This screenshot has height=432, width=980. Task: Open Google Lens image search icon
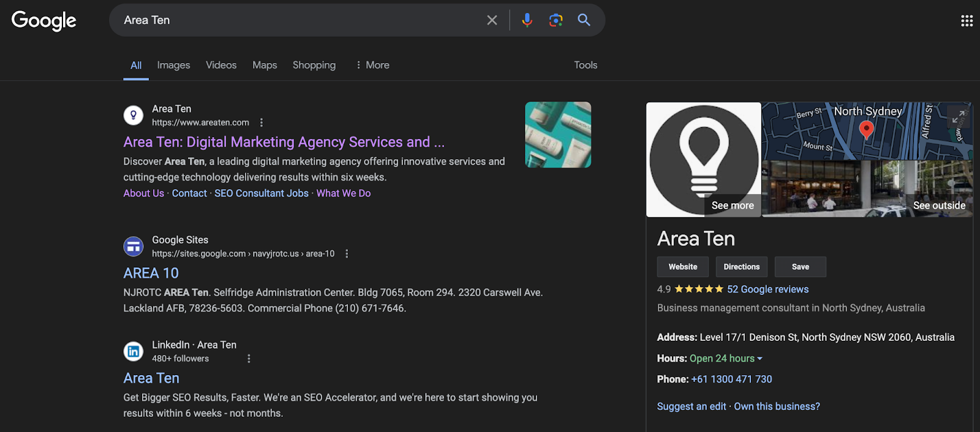[556, 20]
